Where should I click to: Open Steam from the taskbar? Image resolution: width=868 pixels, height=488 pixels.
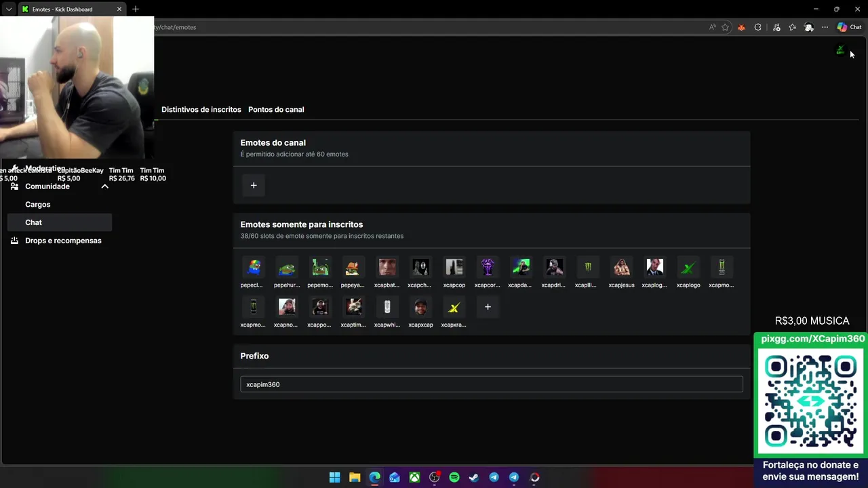[474, 477]
